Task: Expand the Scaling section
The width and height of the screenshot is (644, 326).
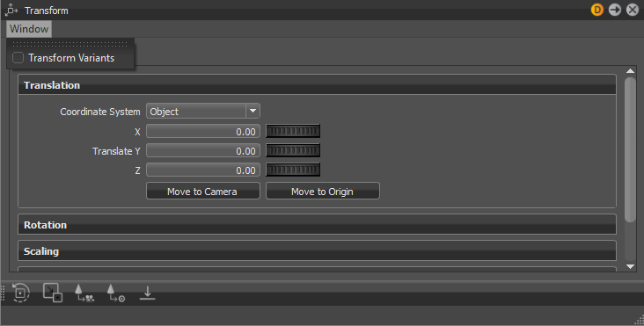Action: (x=317, y=251)
